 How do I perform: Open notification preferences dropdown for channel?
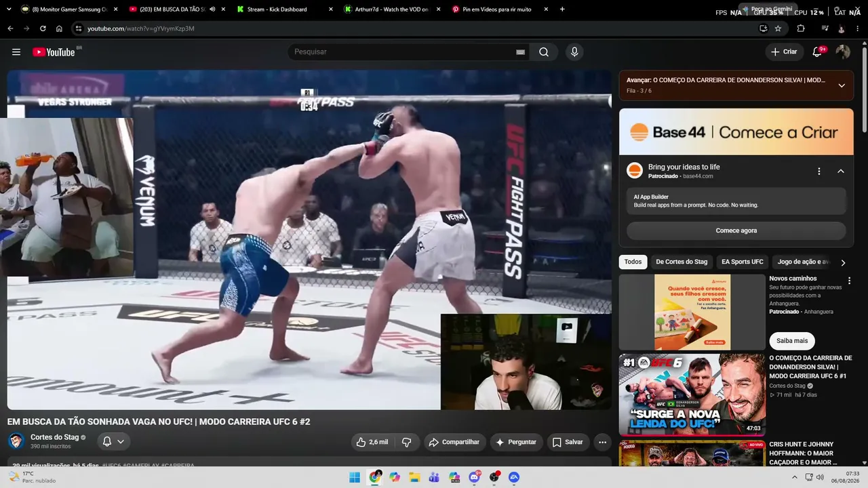(x=113, y=442)
